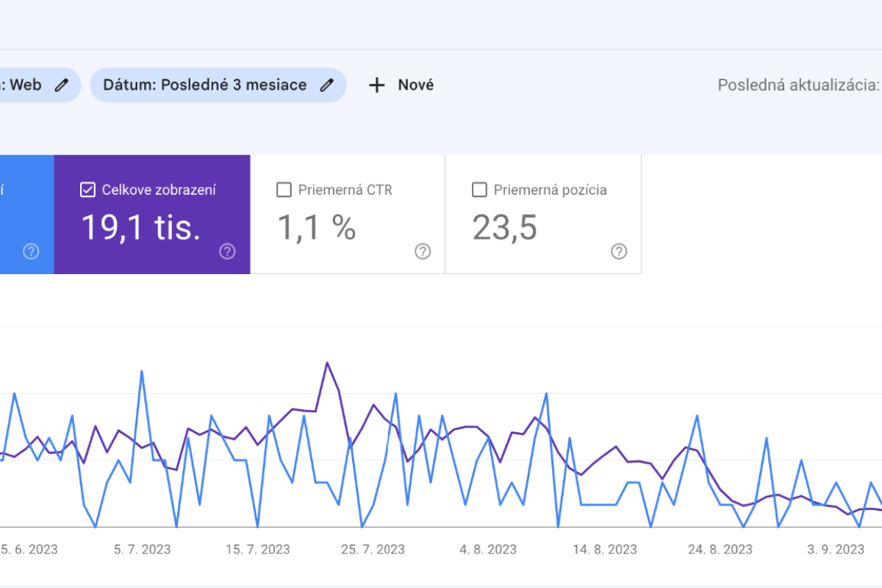Viewport: 882px width, 588px height.
Task: Click the '3. 9. 2023' axis label
Action: pos(836,549)
